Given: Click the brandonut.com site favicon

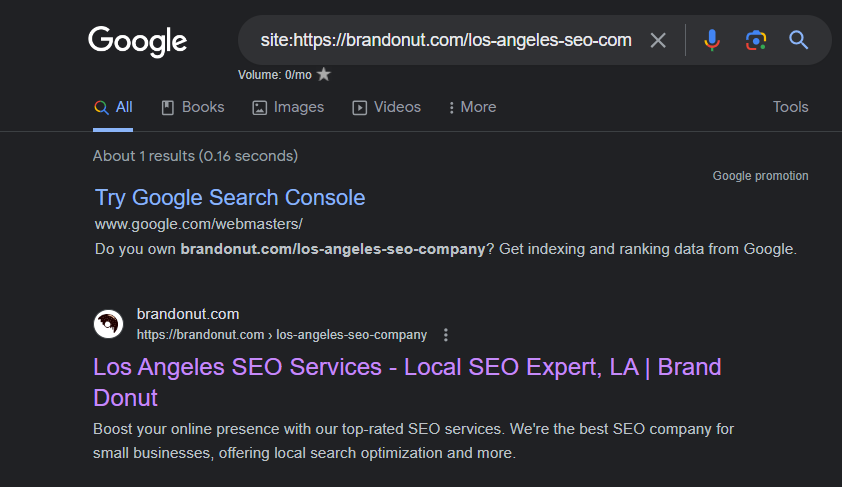Looking at the screenshot, I should click(108, 324).
